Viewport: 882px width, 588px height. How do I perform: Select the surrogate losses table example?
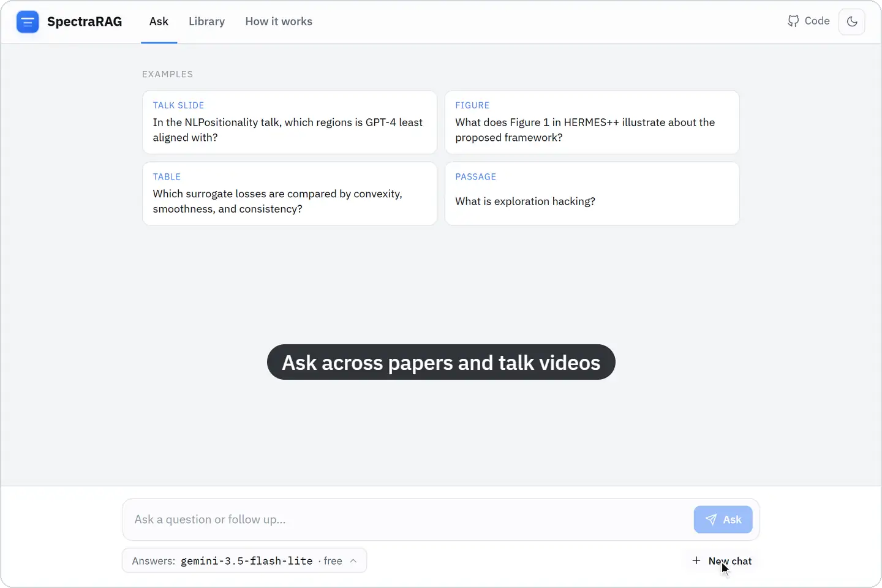(290, 194)
